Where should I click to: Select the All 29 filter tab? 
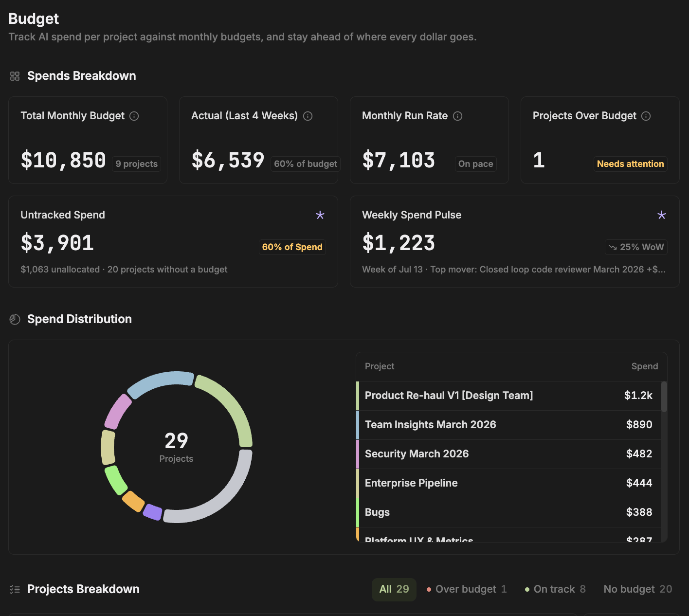tap(394, 589)
